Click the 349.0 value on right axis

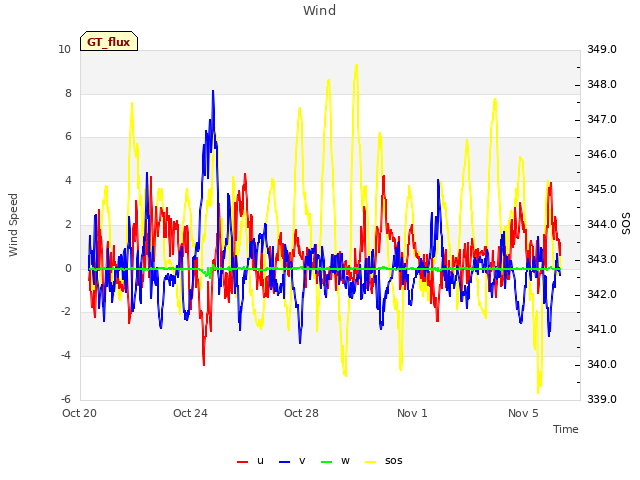pyautogui.click(x=602, y=49)
